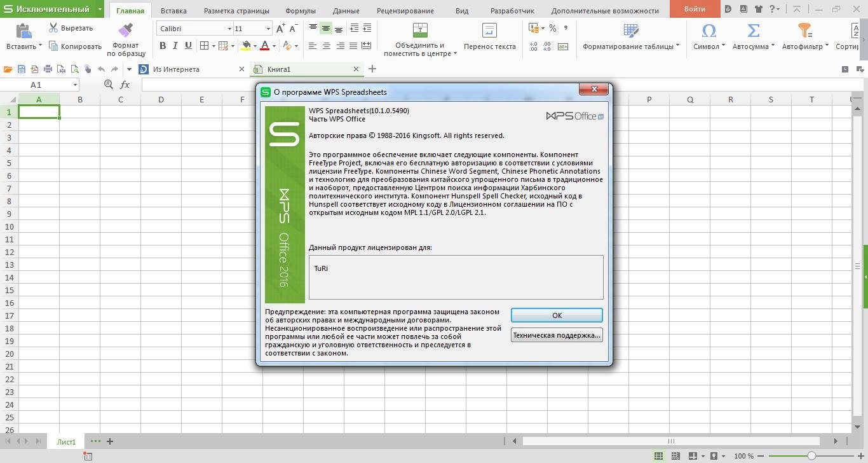Toggle align text right
868x463 pixels.
point(340,46)
